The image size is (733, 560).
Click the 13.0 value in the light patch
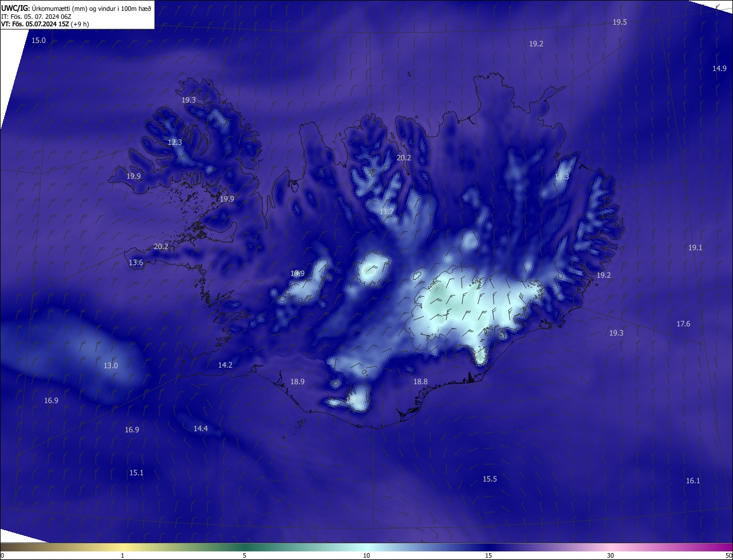pos(111,366)
